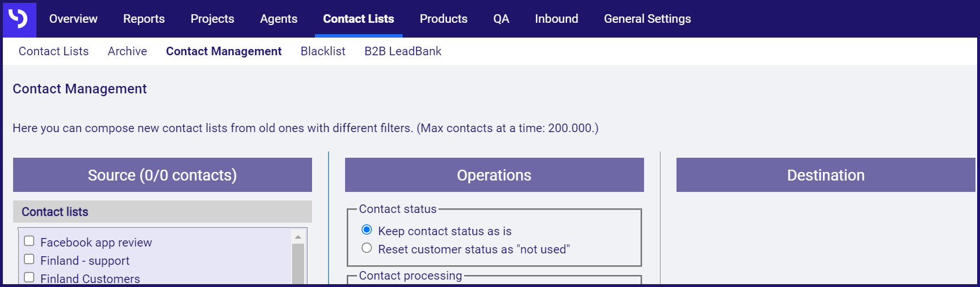
Task: Open the Overview menu
Action: click(x=73, y=19)
